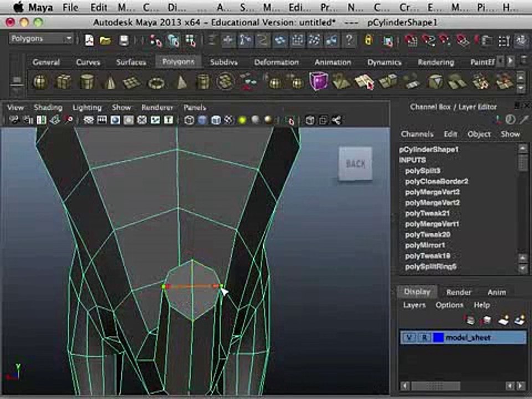Screen dimensions: 532x399
Task: Open the viewport Panels menu
Action: 195,108
